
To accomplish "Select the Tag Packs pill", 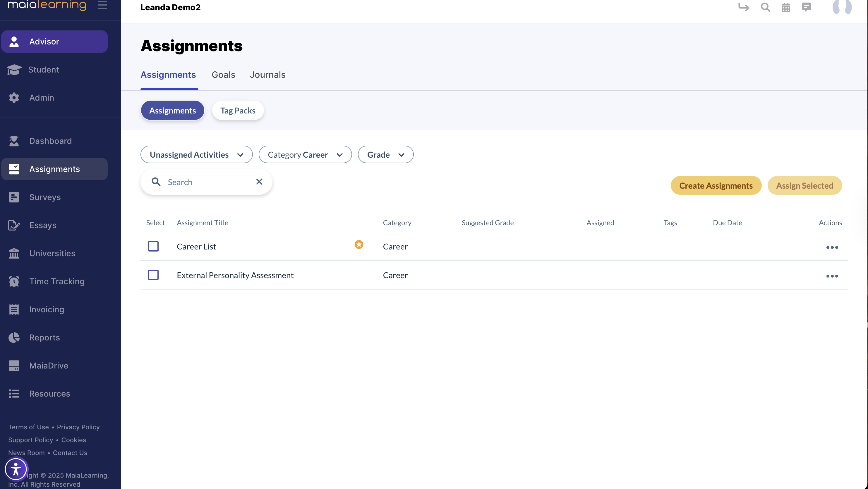I will [238, 111].
